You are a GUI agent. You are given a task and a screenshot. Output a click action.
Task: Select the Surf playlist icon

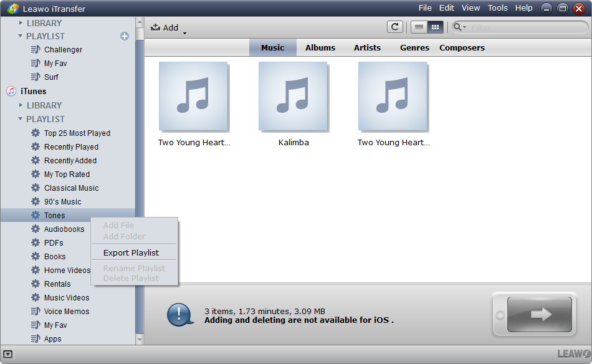tap(36, 77)
